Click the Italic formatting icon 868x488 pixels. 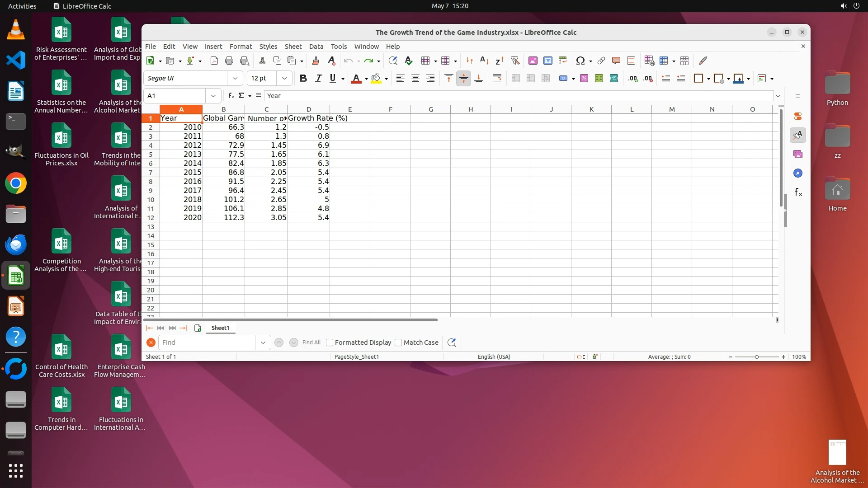(x=318, y=78)
